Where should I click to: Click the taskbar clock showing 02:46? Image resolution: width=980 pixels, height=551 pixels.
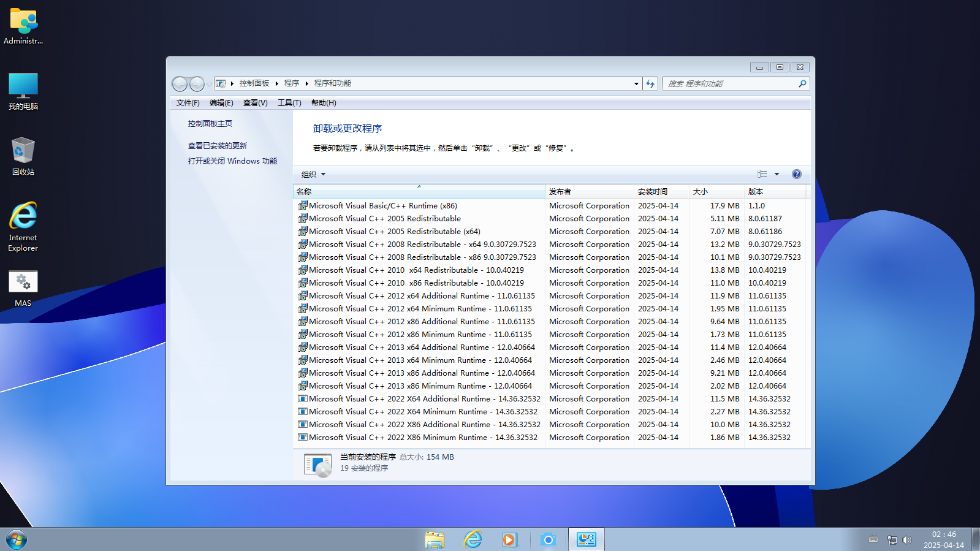pos(944,540)
